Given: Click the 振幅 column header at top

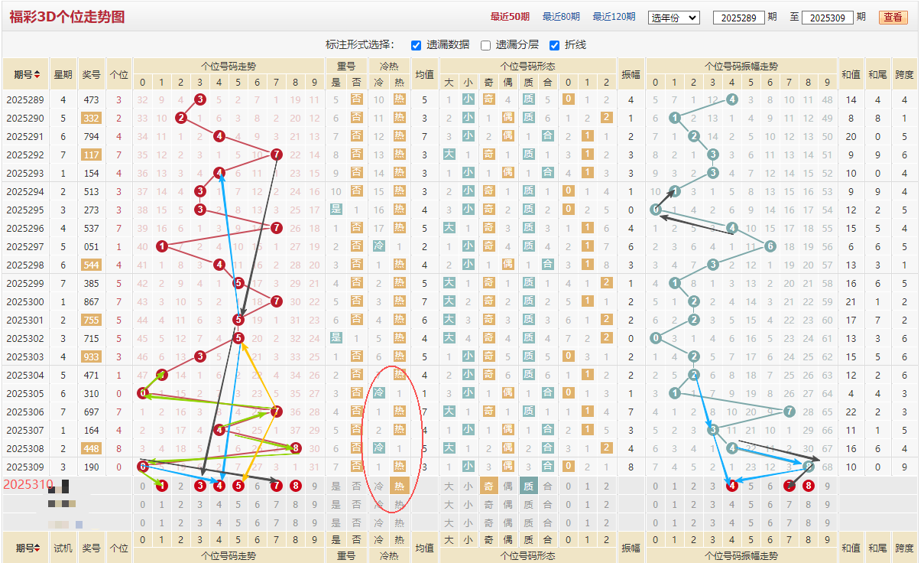Looking at the screenshot, I should coord(631,75).
